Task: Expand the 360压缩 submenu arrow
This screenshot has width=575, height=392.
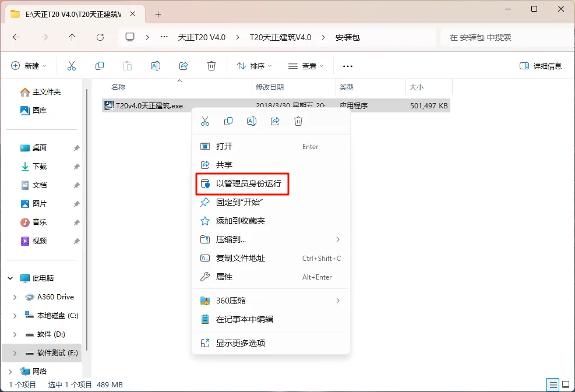Action: pyautogui.click(x=338, y=301)
